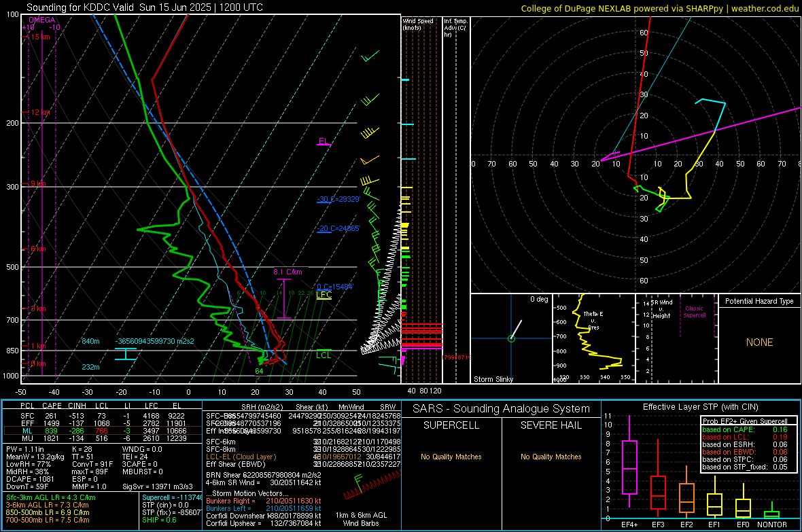Click the 'Effective Layer STP (with CIN)' title
This screenshot has width=802, height=532.
coord(700,407)
